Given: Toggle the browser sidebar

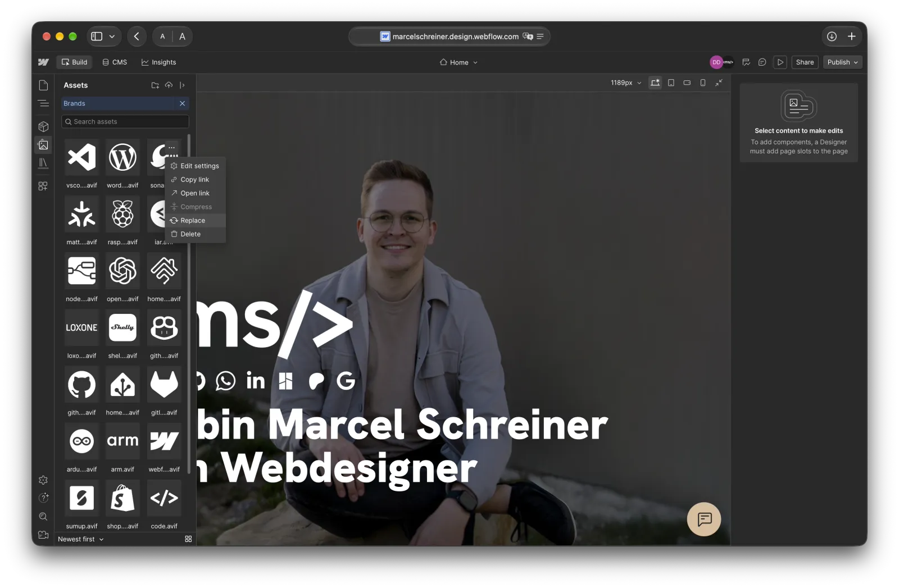Looking at the screenshot, I should click(x=97, y=37).
